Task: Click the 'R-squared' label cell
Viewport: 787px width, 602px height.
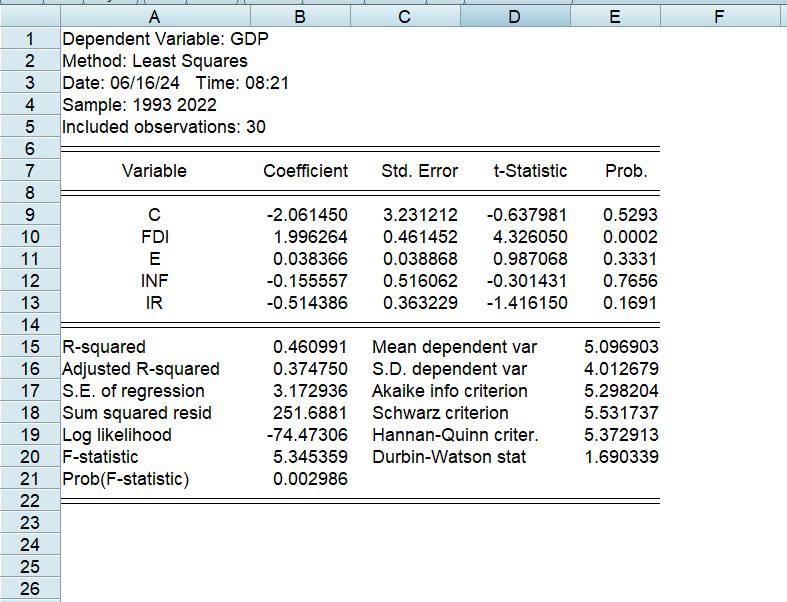Action: tap(104, 347)
